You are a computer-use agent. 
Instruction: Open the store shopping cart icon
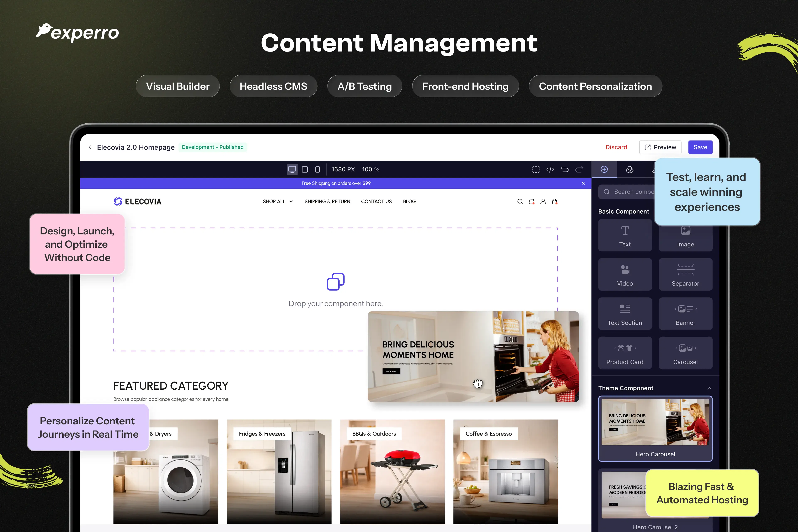555,202
